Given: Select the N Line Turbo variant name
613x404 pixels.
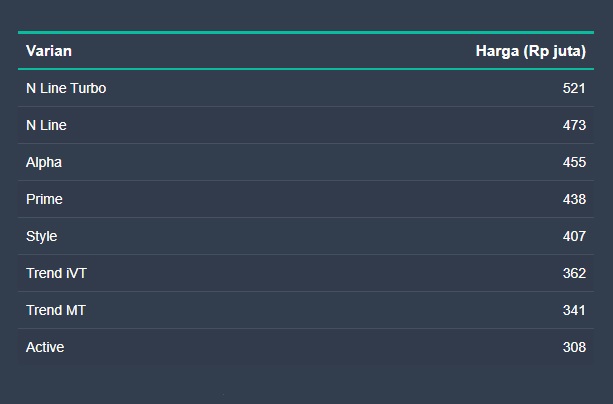Looking at the screenshot, I should [66, 88].
